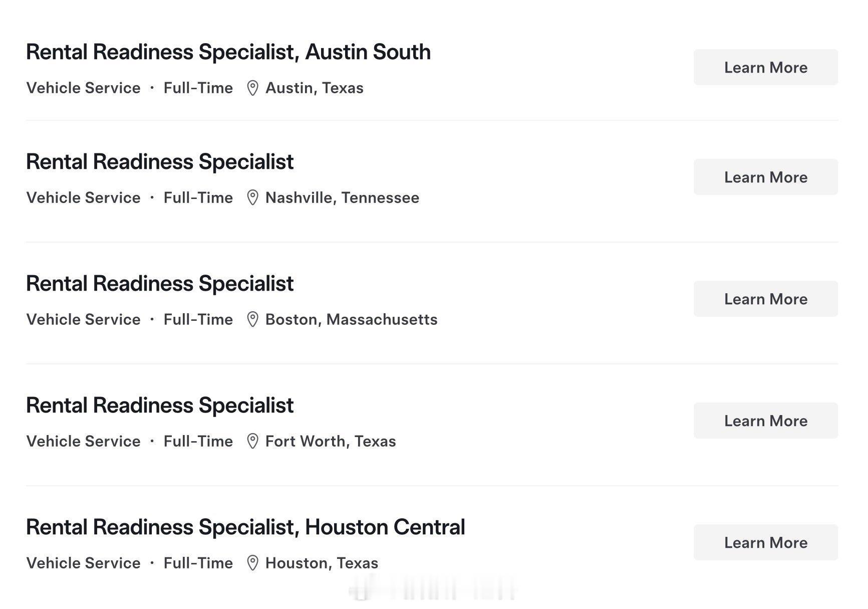Learn More about the Austin South position

pos(765,67)
